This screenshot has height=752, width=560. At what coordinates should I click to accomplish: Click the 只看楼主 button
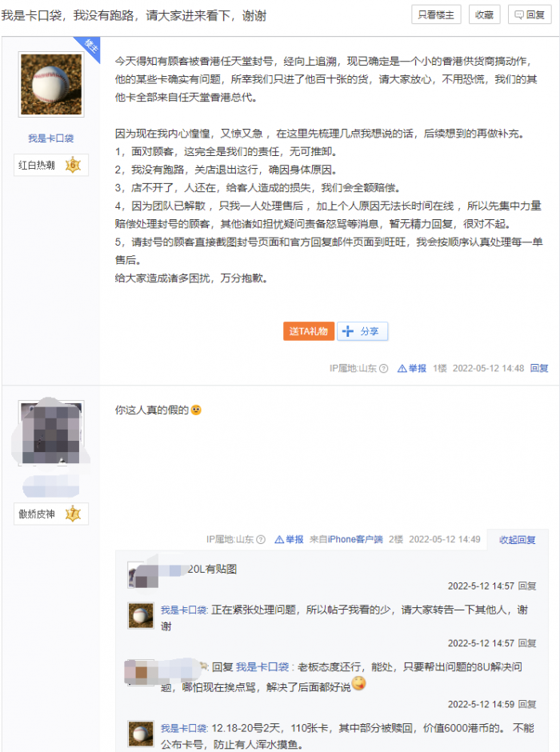436,15
